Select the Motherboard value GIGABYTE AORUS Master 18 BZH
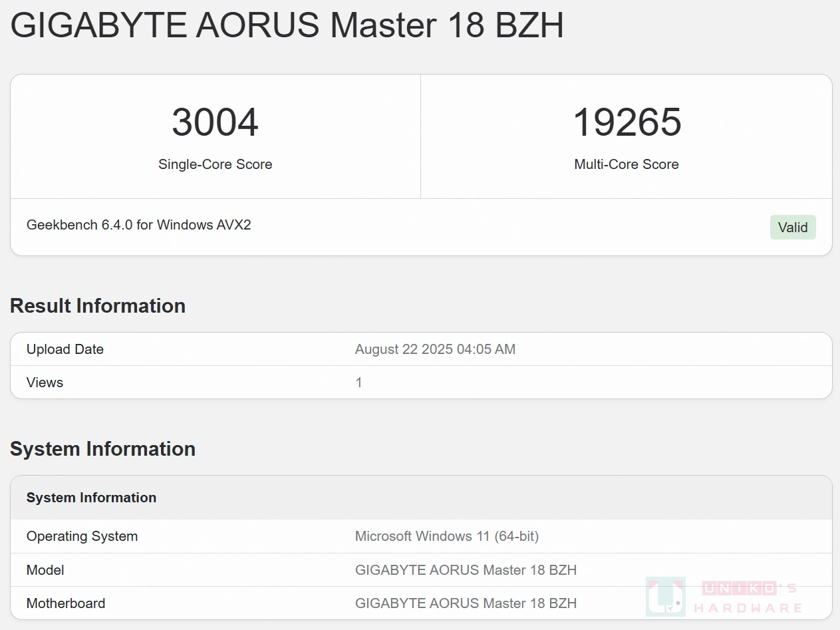The width and height of the screenshot is (840, 630). [x=466, y=603]
